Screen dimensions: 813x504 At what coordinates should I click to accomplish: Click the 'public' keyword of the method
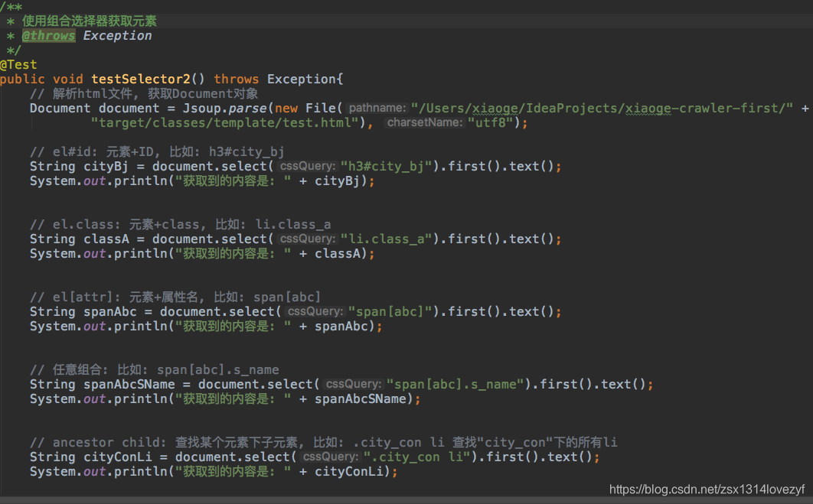pyautogui.click(x=22, y=80)
